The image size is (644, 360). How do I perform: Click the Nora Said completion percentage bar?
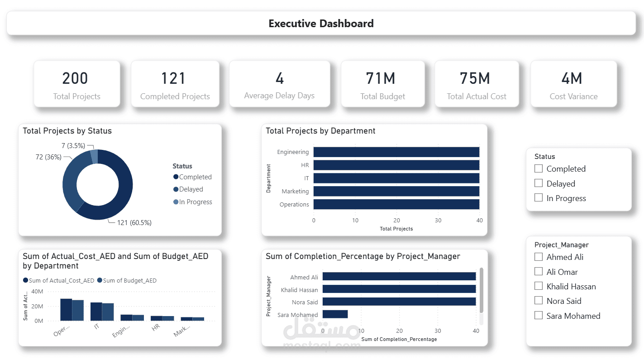(399, 302)
